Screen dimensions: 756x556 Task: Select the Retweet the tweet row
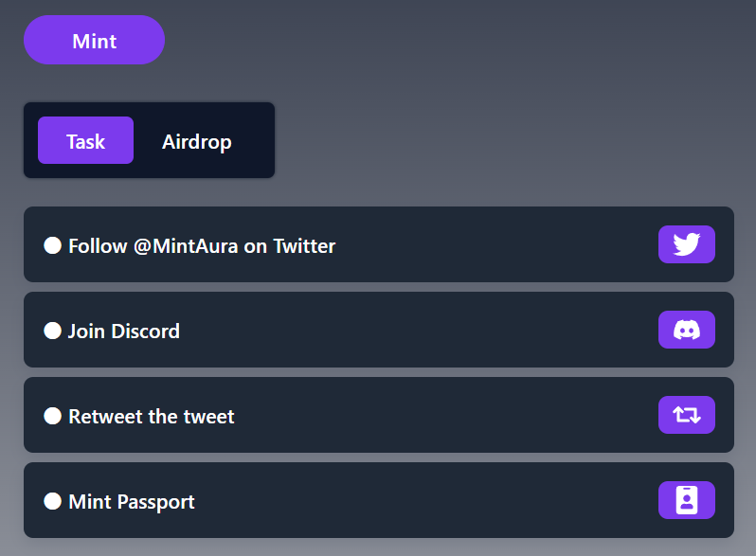[x=379, y=415]
